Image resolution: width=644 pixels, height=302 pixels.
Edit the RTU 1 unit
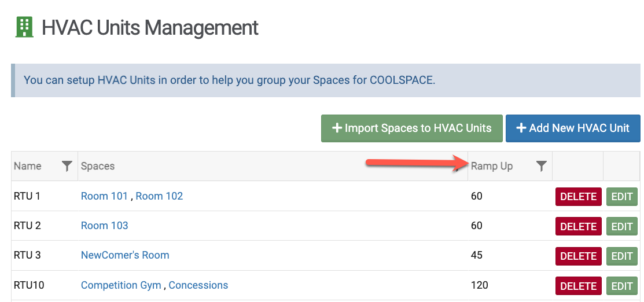(622, 197)
